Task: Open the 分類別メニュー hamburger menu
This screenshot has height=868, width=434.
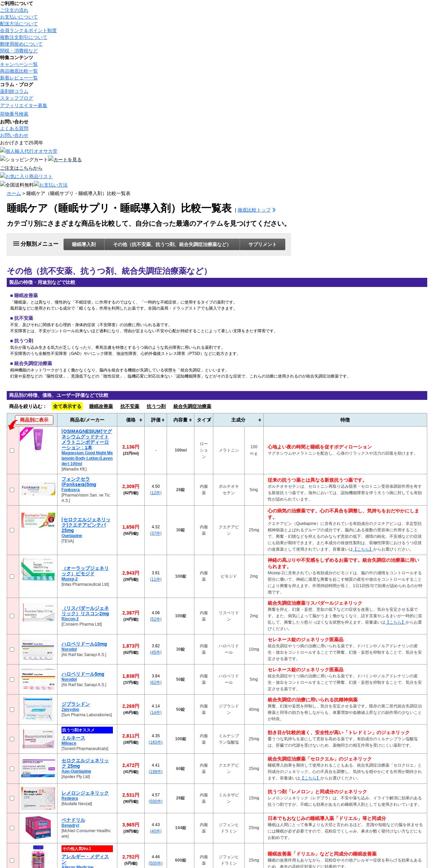Action: click(x=35, y=244)
